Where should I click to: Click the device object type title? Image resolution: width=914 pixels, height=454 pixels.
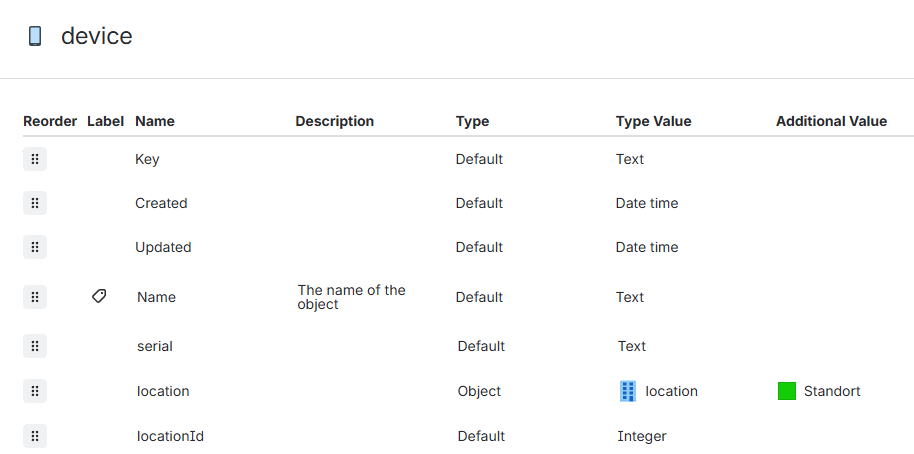point(97,36)
